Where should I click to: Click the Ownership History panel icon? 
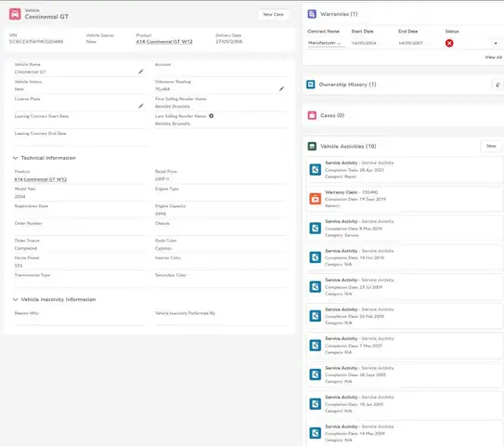coord(311,85)
